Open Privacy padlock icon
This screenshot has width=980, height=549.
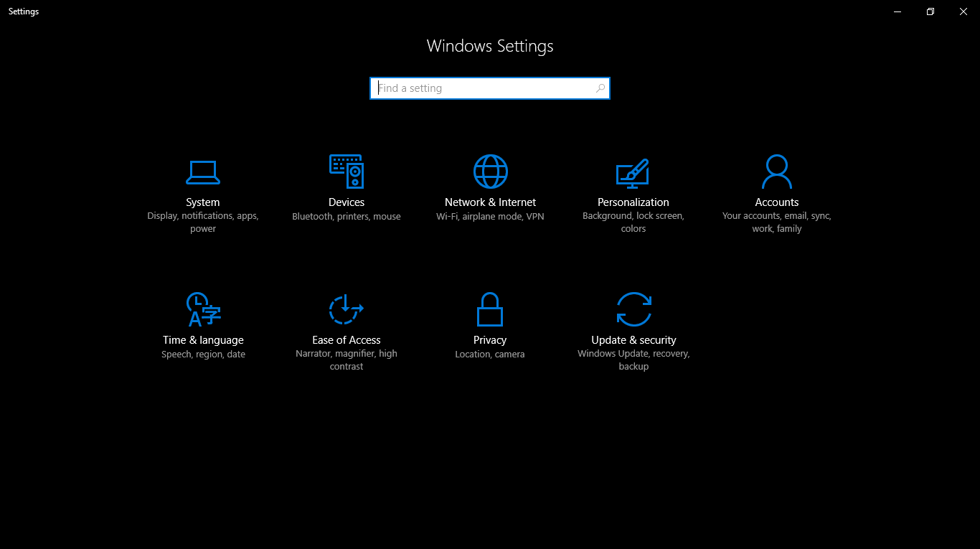point(490,309)
